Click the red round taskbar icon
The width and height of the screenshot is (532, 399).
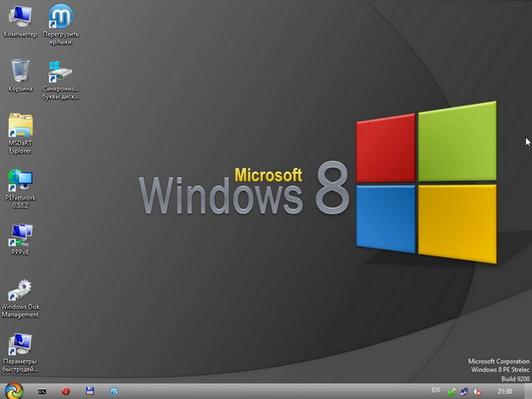coord(66,391)
